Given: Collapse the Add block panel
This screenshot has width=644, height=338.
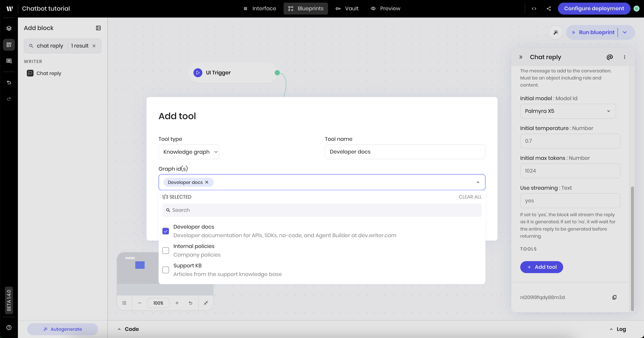Looking at the screenshot, I should click(x=98, y=28).
